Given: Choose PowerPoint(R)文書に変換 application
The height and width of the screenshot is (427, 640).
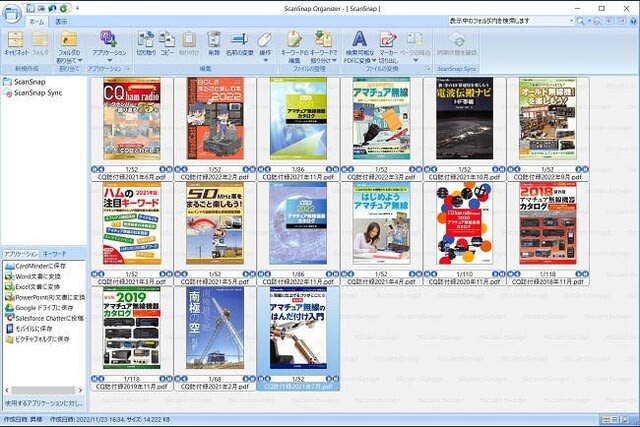Looking at the screenshot, I should [45, 298].
